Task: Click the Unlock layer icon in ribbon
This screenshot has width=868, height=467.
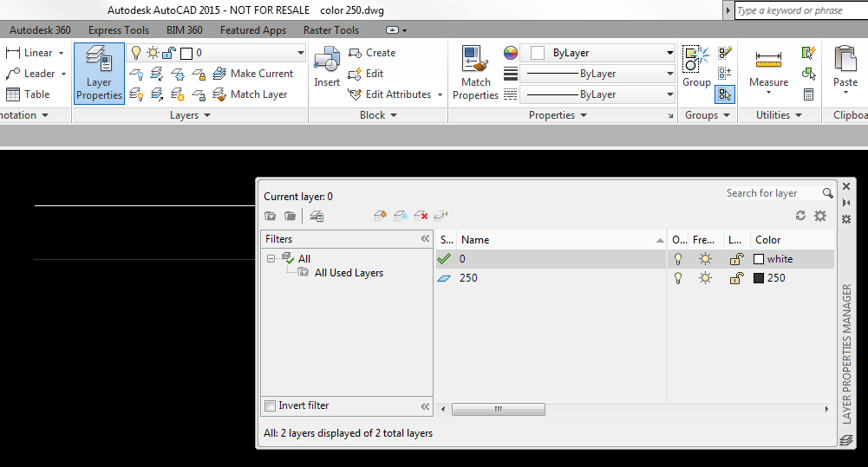Action: click(199, 94)
